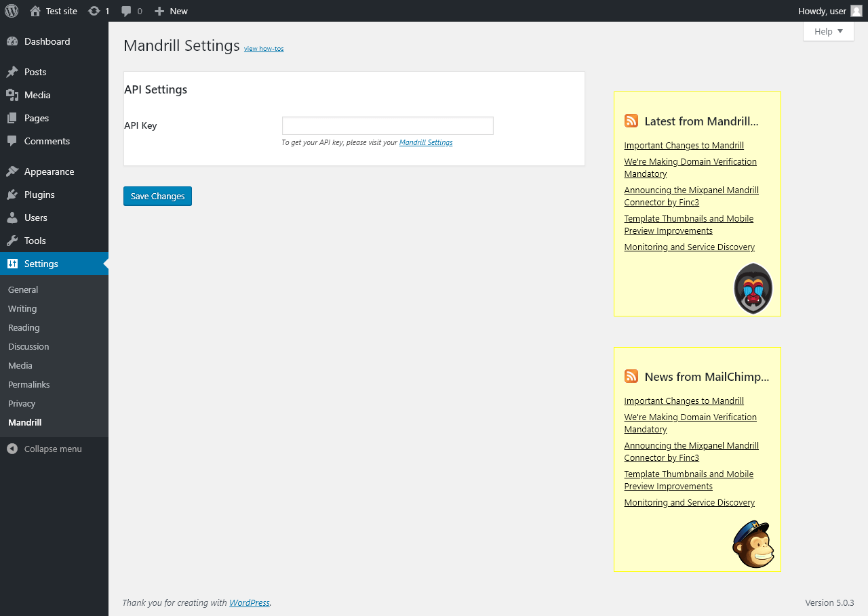Click the comments count 0 in admin bar
Screen dimensions: 868x616
140,11
